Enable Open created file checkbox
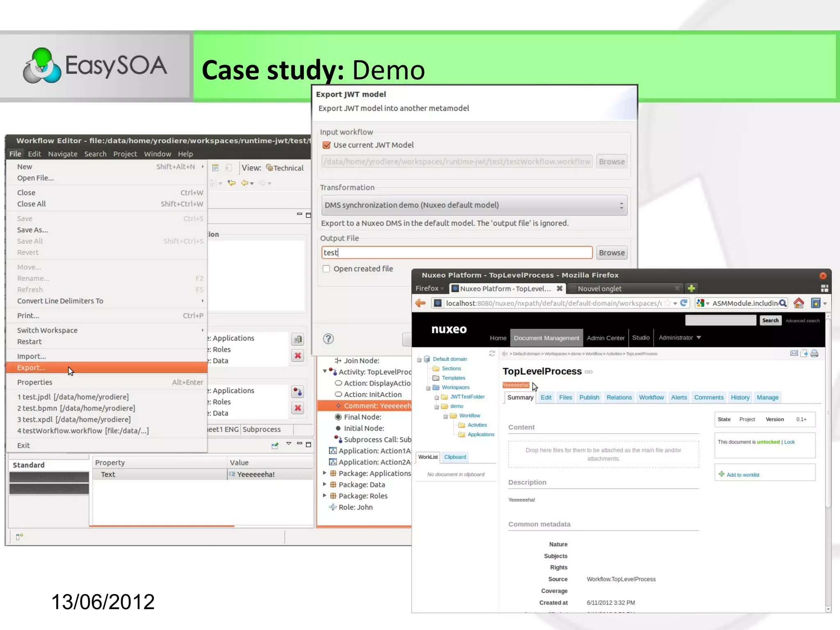840x630 pixels. (326, 269)
